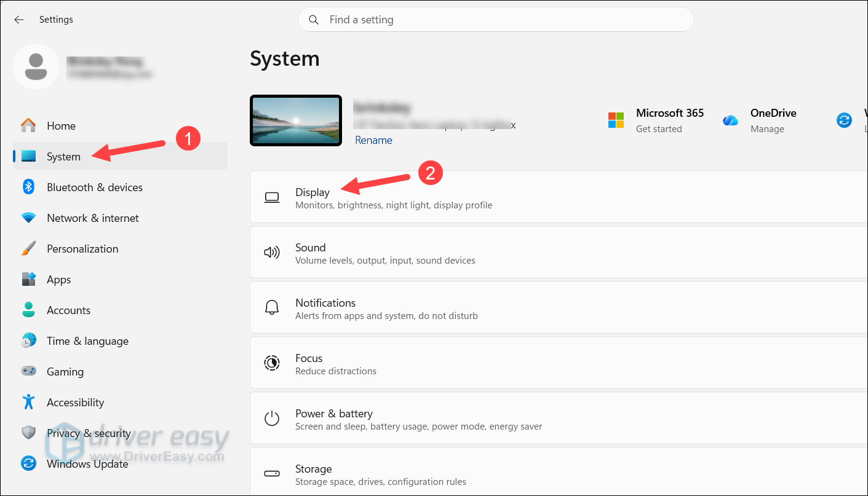Click Get started under Microsoft 365
Viewport: 868px width, 496px height.
(x=659, y=129)
